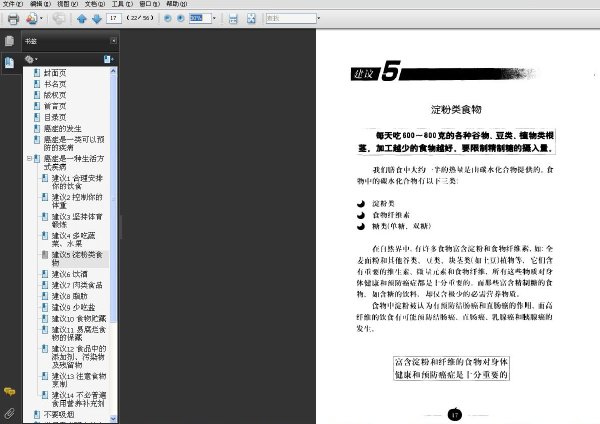Select bookmark 建议8 脂肪
This screenshot has width=600, height=424.
[70, 296]
